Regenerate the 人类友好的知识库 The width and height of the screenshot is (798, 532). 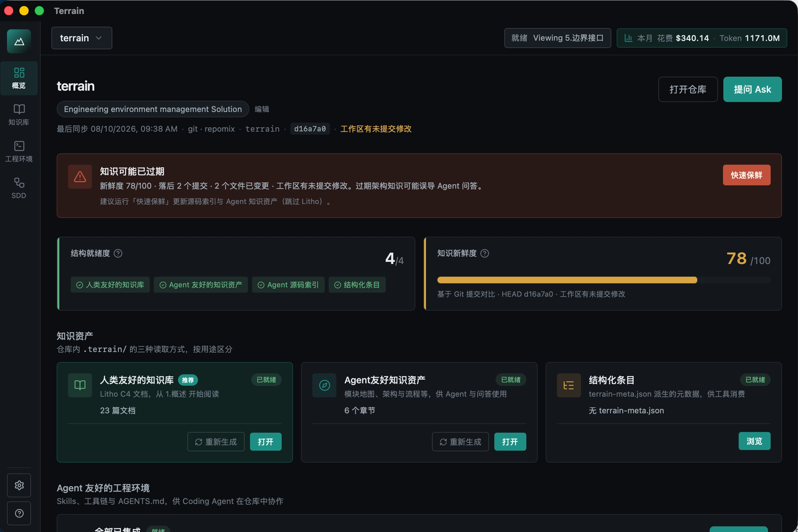click(216, 442)
